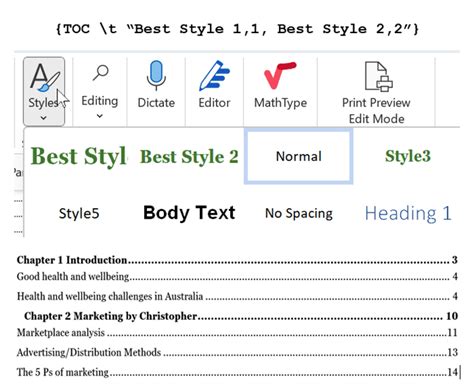The image size is (474, 384).
Task: Click page number 11 in contents
Action: (x=452, y=332)
